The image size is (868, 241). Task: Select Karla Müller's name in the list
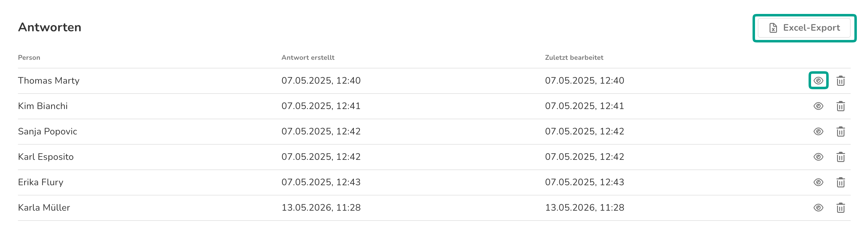44,208
